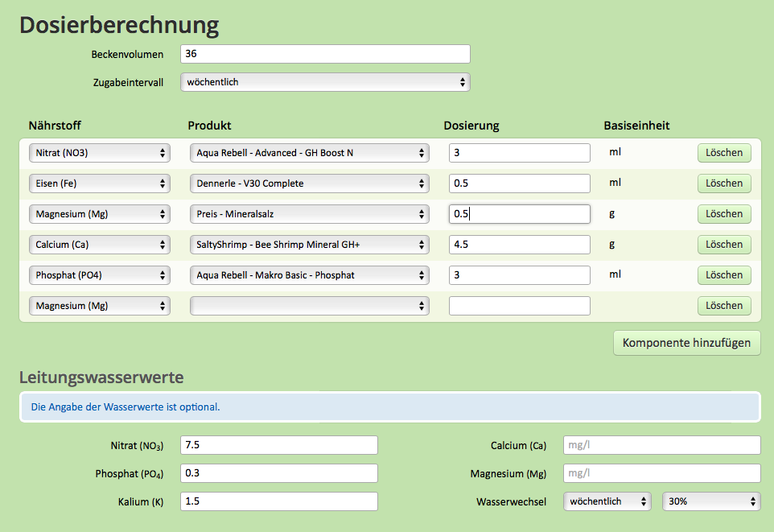The height and width of the screenshot is (532, 774).
Task: Click the dosage field showing 4.5
Action: (519, 245)
